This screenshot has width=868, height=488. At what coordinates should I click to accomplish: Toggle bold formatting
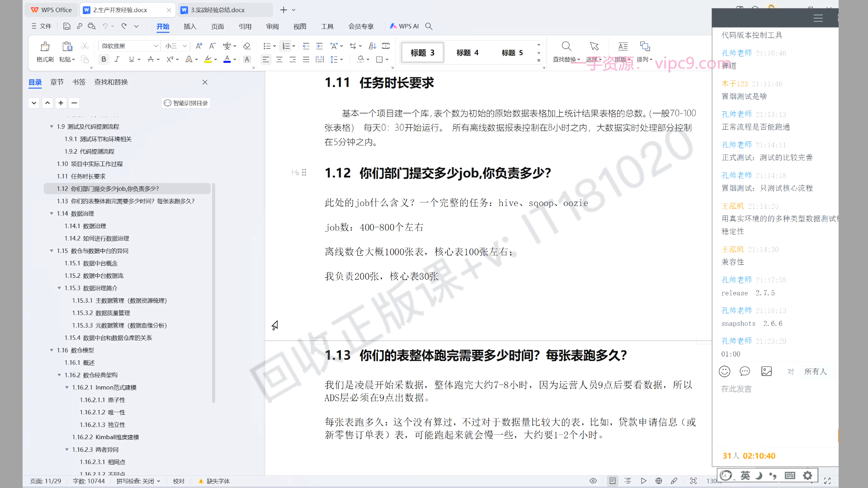coord(104,60)
